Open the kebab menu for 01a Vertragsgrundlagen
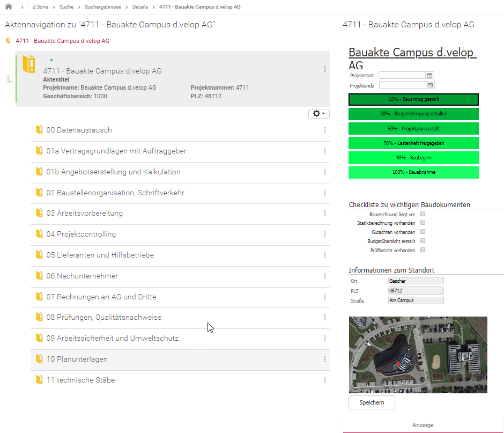504x433 pixels. (324, 151)
